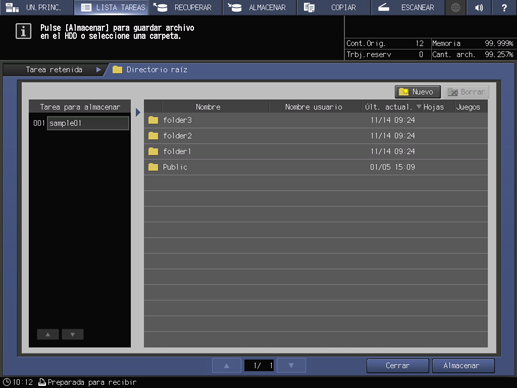Open the Public folder icon
The height and width of the screenshot is (388, 517).
click(153, 167)
